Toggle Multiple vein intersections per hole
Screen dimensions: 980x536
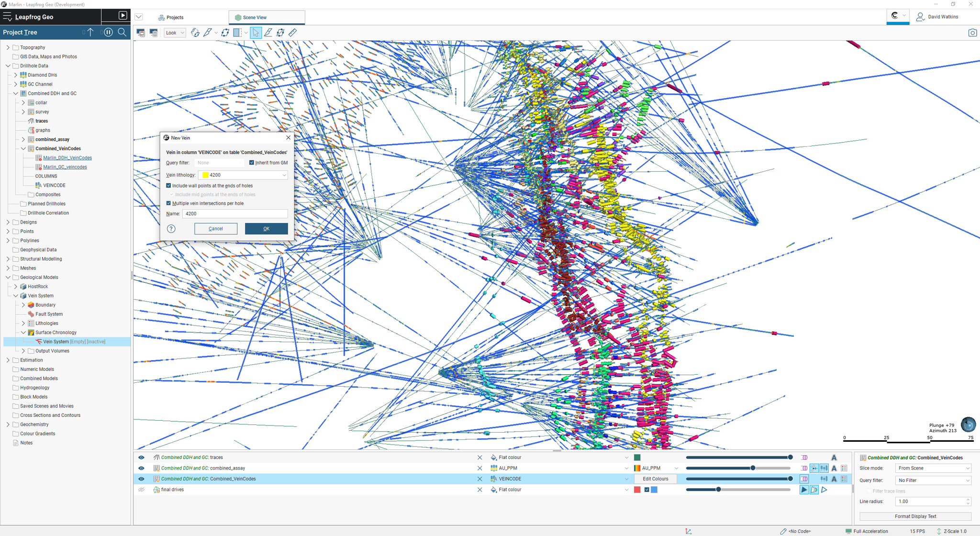168,203
